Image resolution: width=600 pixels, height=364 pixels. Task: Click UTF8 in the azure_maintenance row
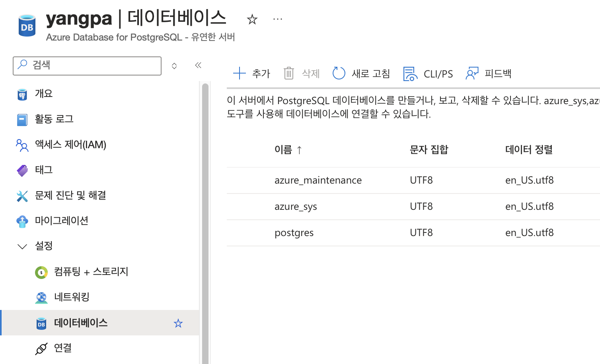click(x=421, y=180)
